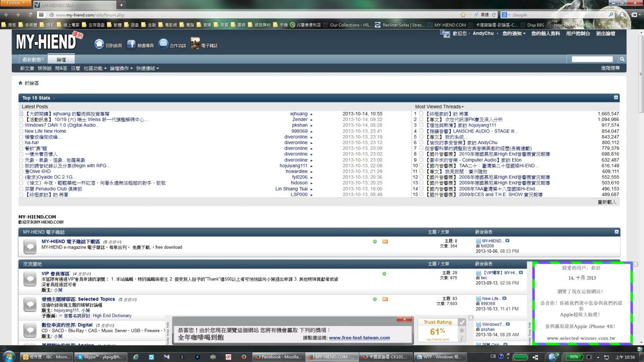Close the iPhone 4S popup ad
The height and width of the screenshot is (362, 644).
(x=635, y=265)
